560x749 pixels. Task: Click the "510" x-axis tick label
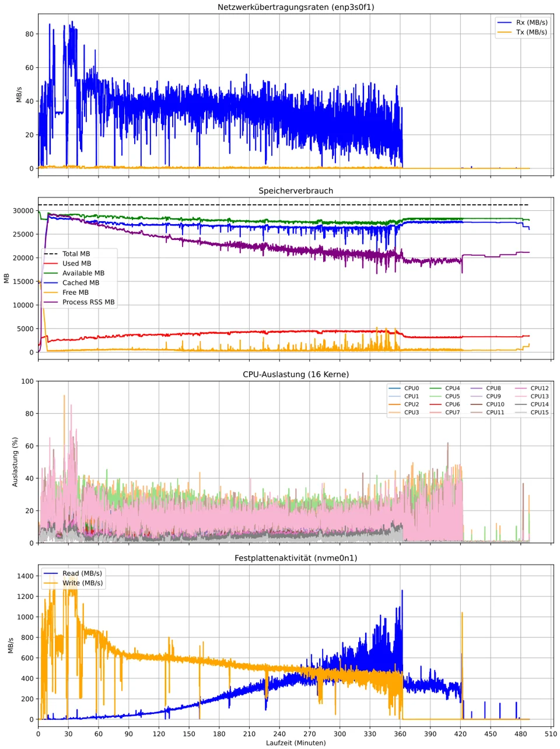click(551, 734)
